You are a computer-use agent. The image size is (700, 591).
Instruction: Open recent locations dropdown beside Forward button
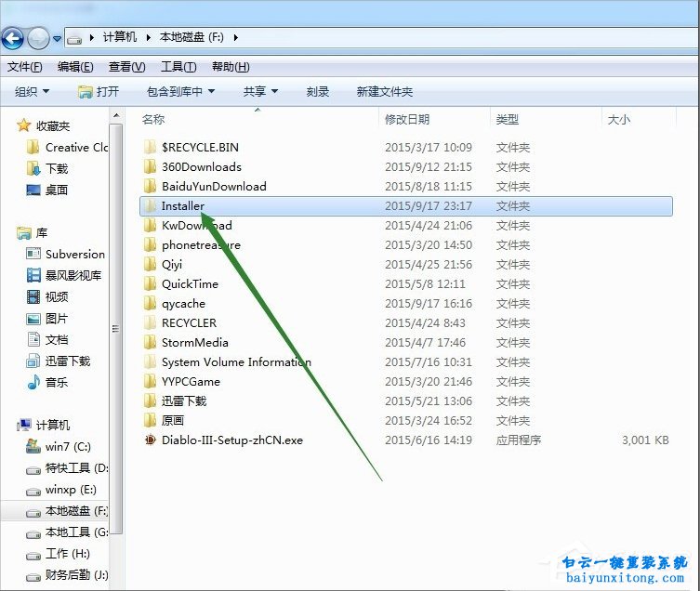(x=57, y=39)
